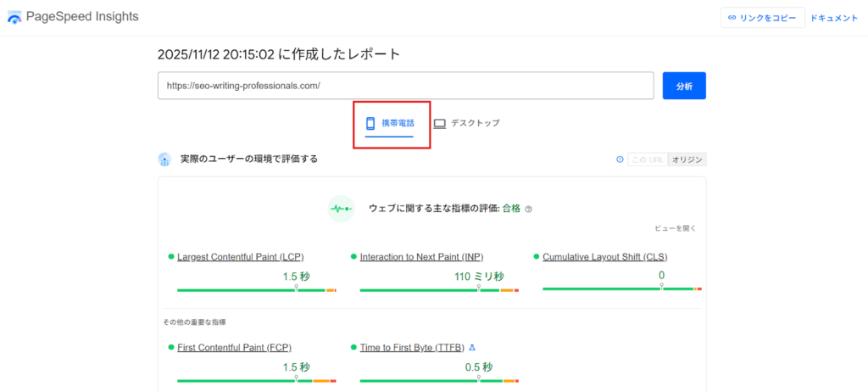Click the link icon in リンクをコピー
The image size is (868, 392).
pos(732,18)
